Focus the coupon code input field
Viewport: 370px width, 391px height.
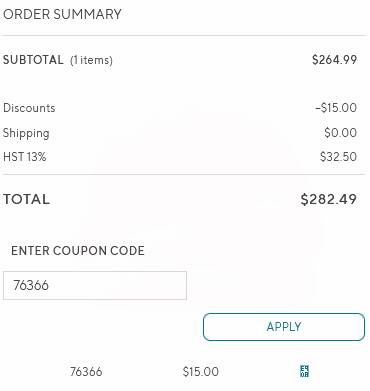tap(95, 285)
